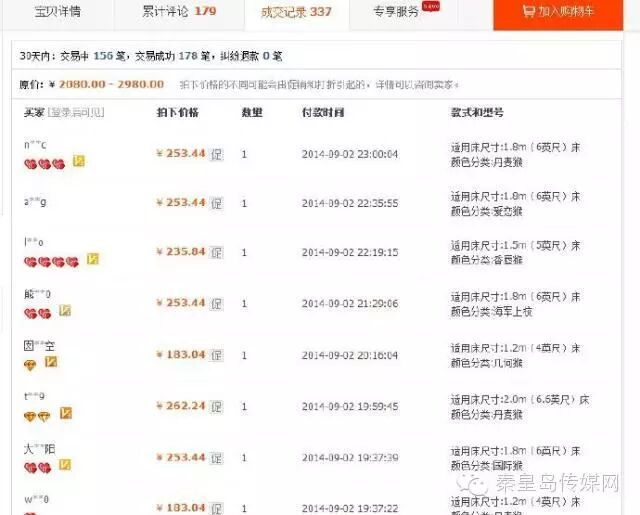Click the 登录后可见 link beside 买家
The height and width of the screenshot is (515, 640).
tap(76, 112)
